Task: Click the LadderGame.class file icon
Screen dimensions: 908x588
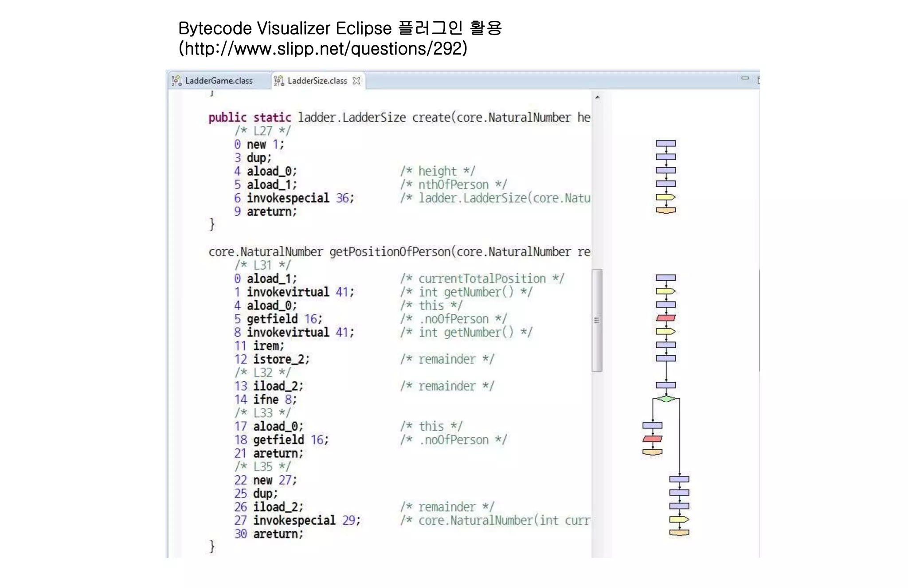Action: pyautogui.click(x=176, y=81)
